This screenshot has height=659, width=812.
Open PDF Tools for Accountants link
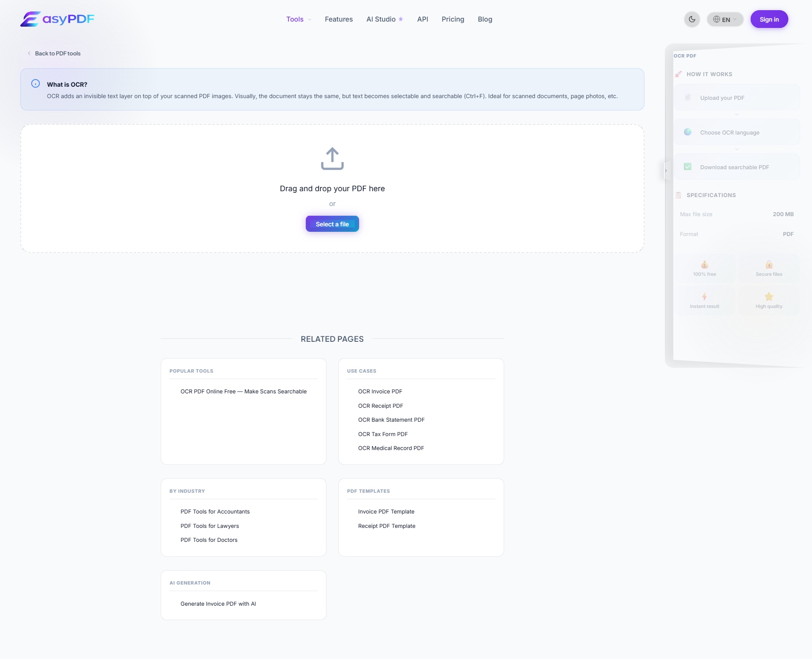(215, 511)
